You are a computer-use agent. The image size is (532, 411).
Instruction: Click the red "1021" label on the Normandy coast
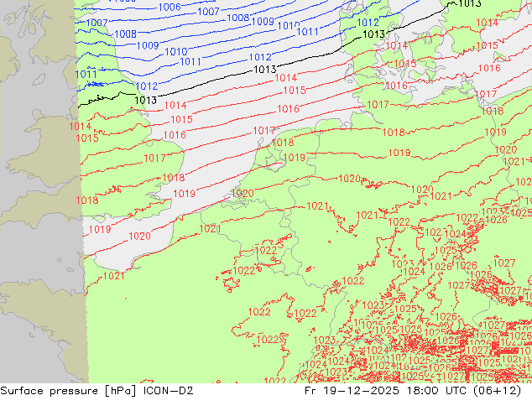pyautogui.click(x=113, y=276)
